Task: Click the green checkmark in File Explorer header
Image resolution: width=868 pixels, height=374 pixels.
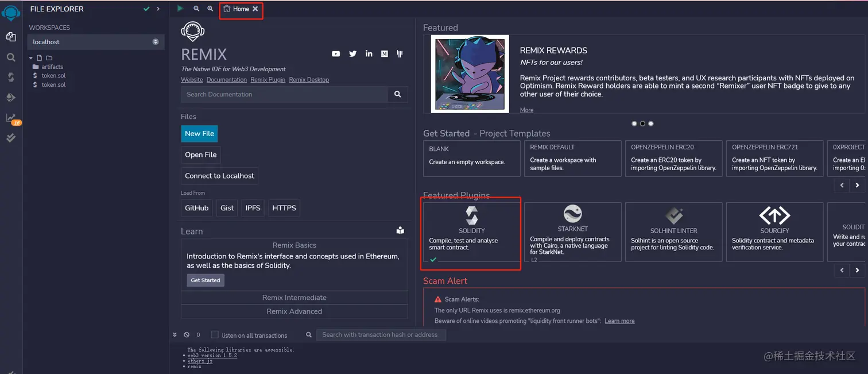Action: click(147, 9)
